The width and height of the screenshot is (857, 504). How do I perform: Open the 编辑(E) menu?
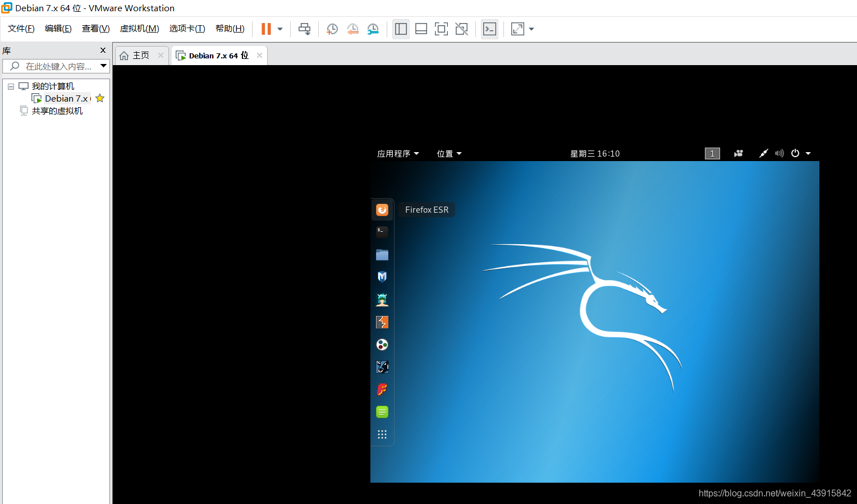58,29
